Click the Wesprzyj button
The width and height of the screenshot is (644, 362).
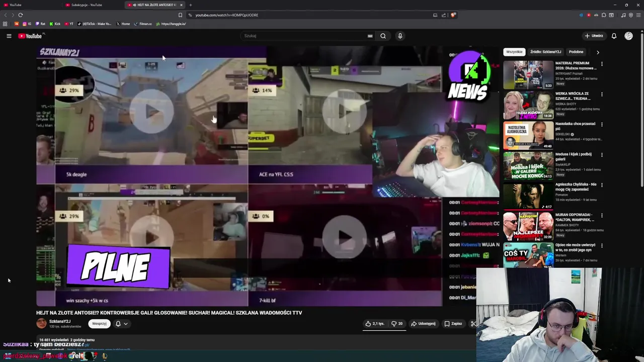[x=99, y=324]
